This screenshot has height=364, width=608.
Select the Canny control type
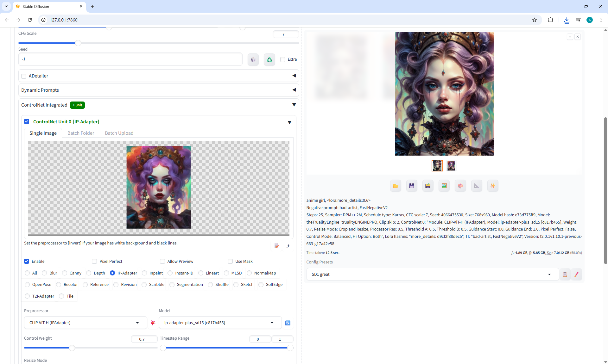(65, 273)
